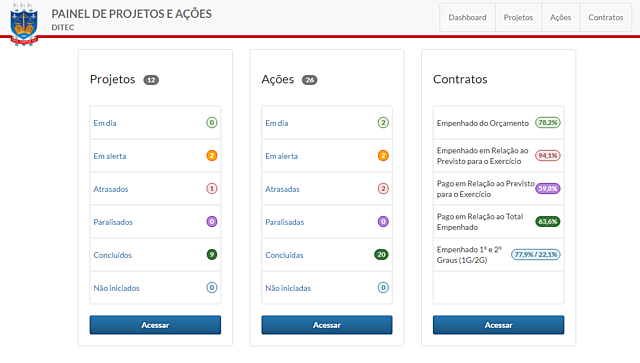Open Em dia projects link

(x=105, y=123)
